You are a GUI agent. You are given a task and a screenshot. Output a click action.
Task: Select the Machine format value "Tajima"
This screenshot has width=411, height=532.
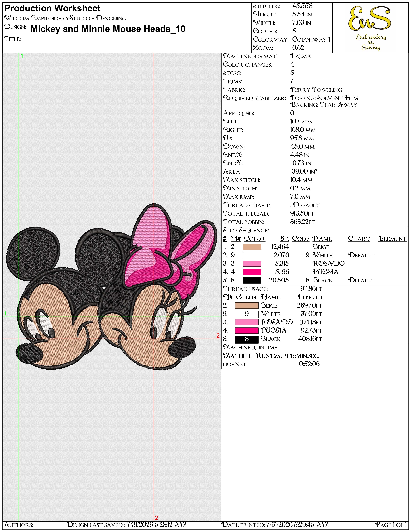pos(301,56)
